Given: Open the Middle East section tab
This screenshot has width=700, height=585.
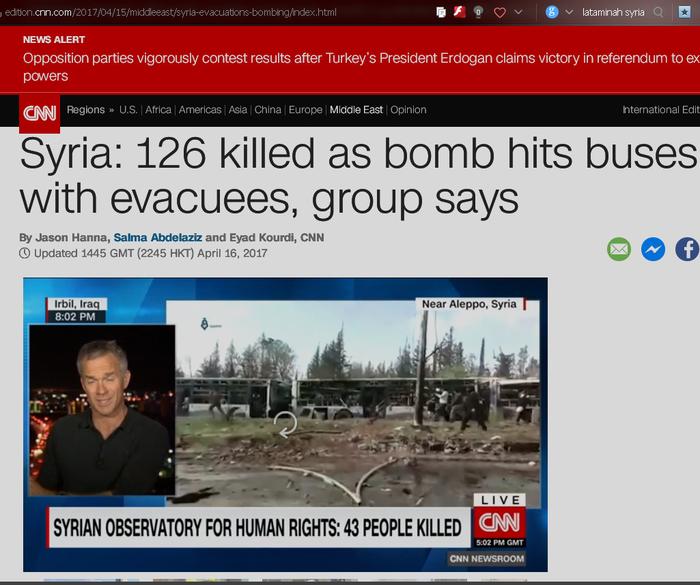Looking at the screenshot, I should tap(356, 110).
